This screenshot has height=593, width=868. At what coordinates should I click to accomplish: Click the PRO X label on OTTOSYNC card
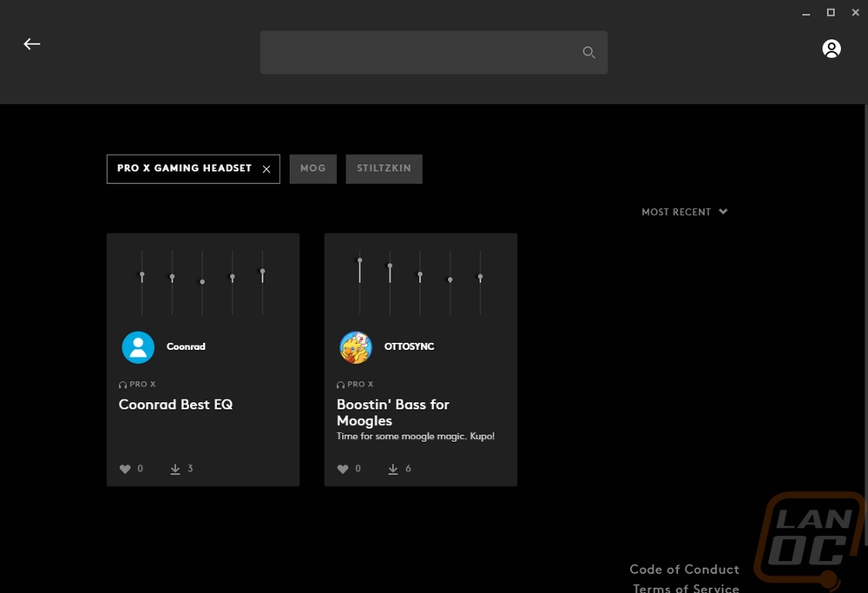[x=360, y=385]
